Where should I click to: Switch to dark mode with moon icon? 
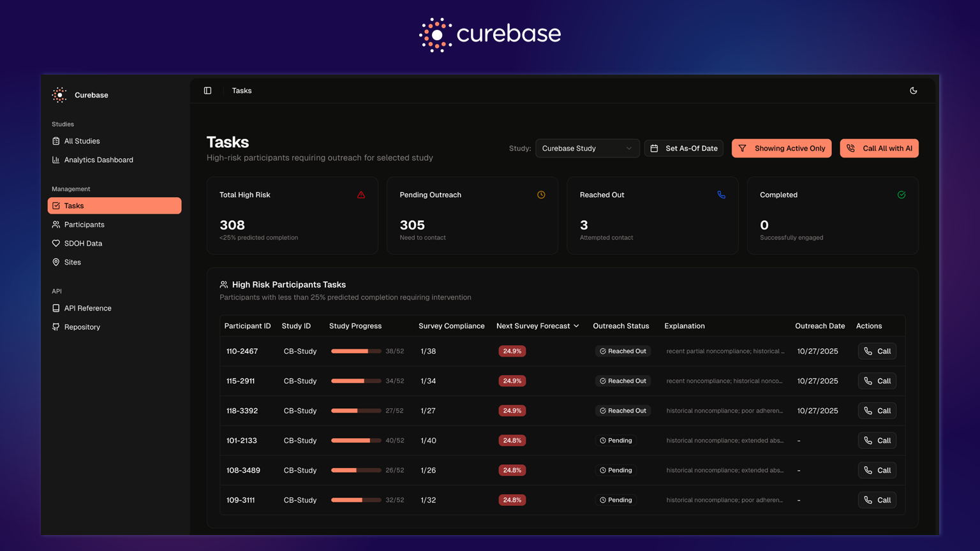tap(913, 91)
